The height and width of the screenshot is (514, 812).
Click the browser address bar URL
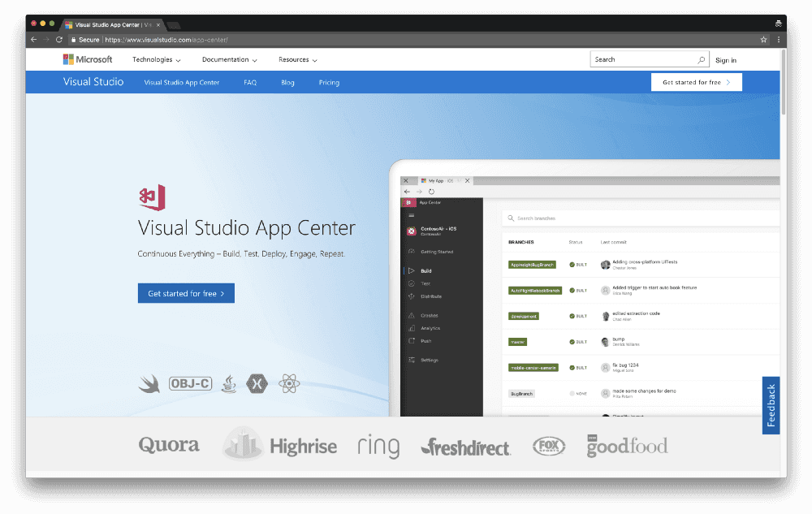166,40
